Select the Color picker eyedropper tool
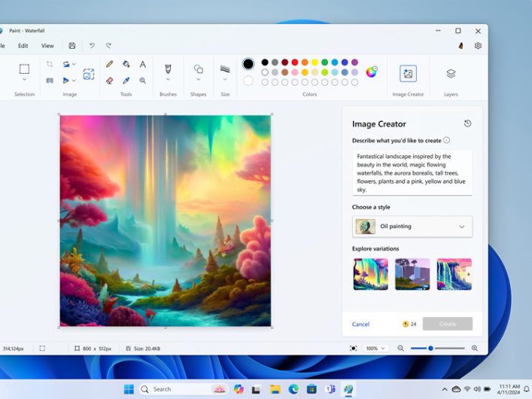Image resolution: width=532 pixels, height=399 pixels. click(x=126, y=80)
